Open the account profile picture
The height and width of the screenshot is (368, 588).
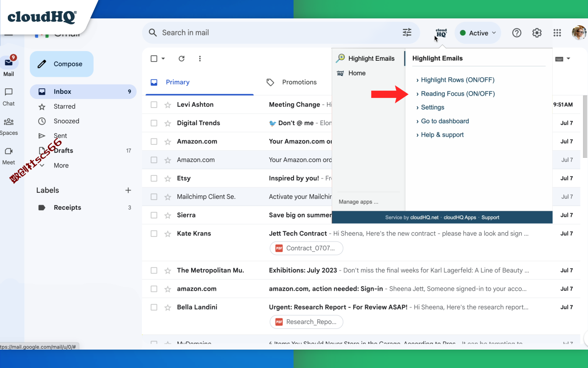tap(579, 33)
